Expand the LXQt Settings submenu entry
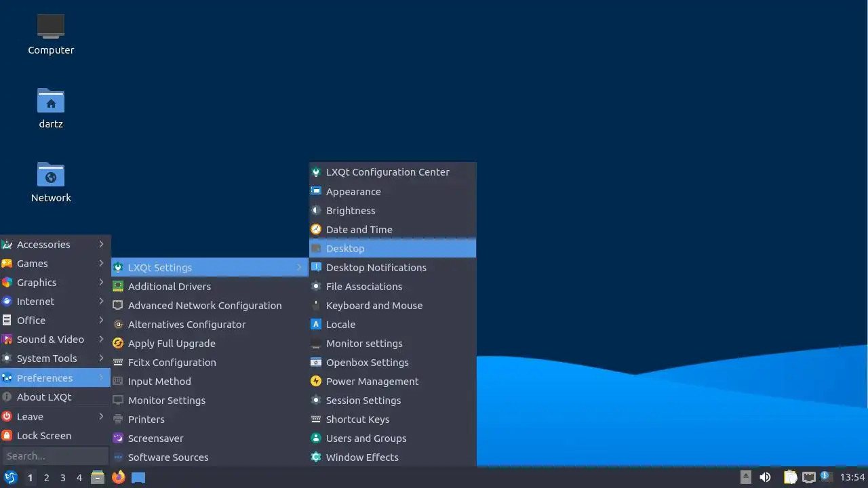 pyautogui.click(x=210, y=268)
